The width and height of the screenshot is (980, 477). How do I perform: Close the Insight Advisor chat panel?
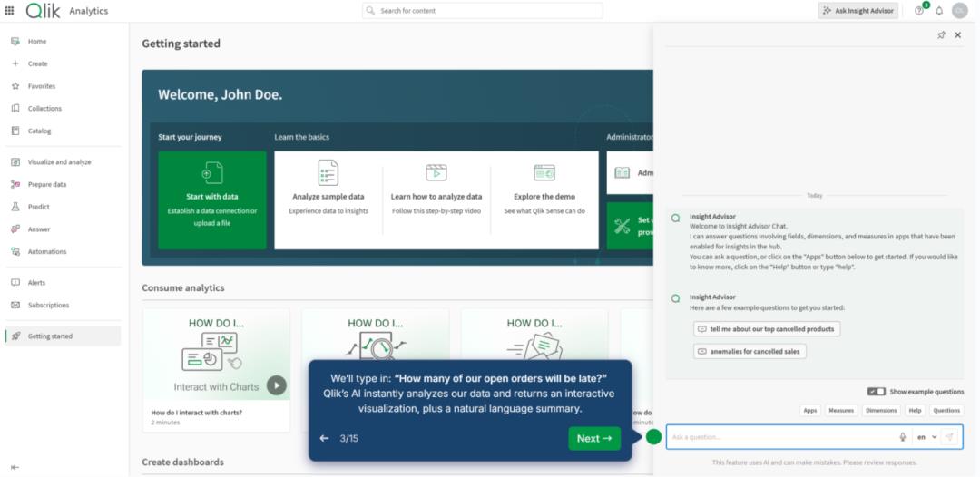957,35
